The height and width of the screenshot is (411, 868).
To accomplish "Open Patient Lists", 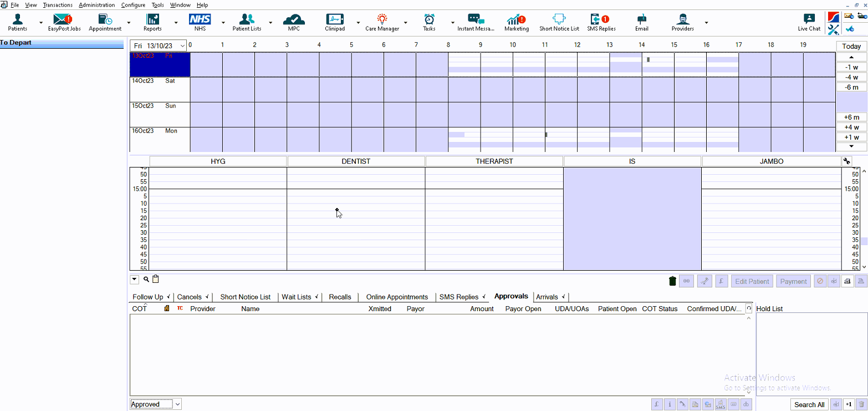I will [x=247, y=22].
